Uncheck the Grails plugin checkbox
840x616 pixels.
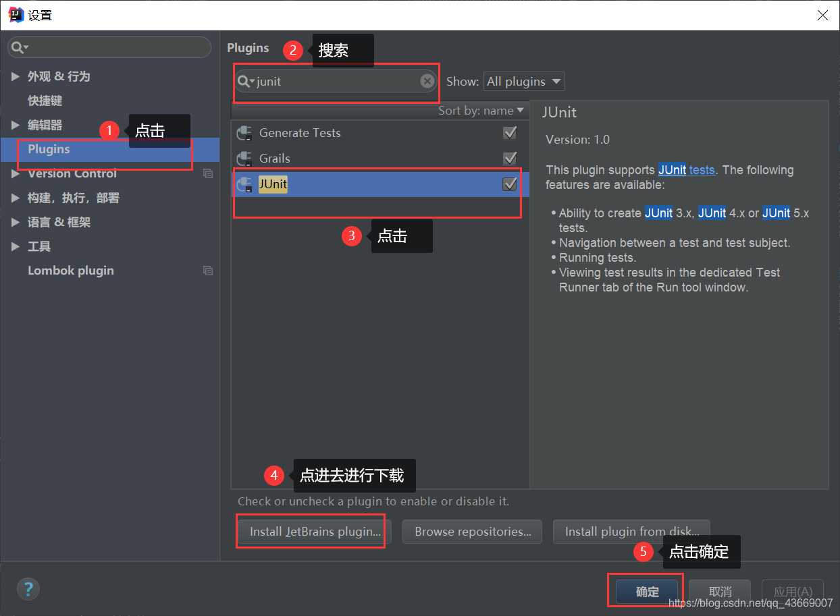click(510, 159)
